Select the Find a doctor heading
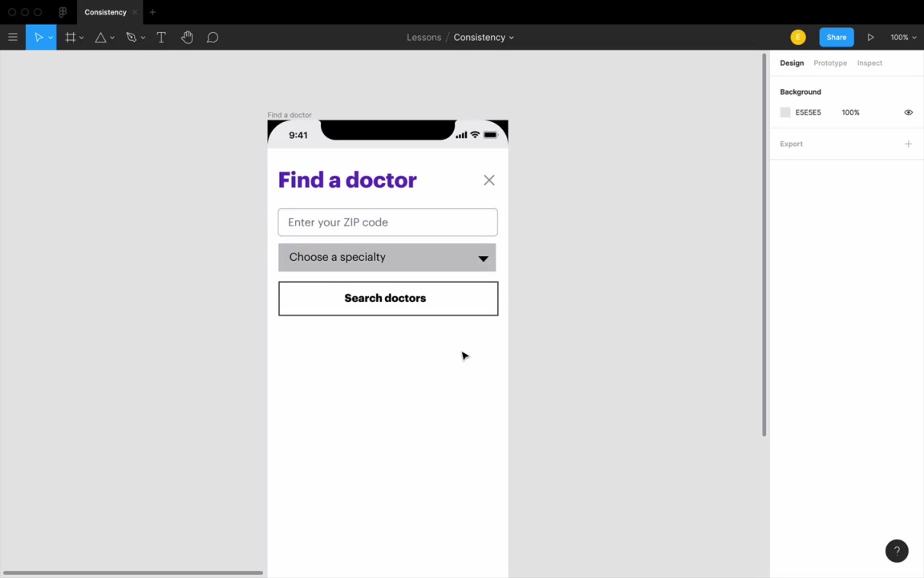This screenshot has height=578, width=924. (347, 180)
